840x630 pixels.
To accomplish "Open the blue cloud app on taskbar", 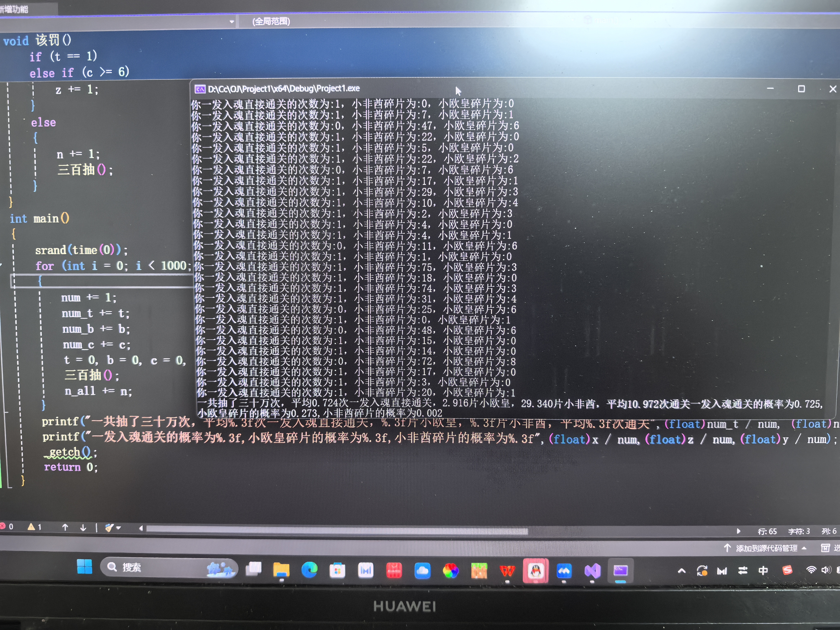I will point(422,571).
